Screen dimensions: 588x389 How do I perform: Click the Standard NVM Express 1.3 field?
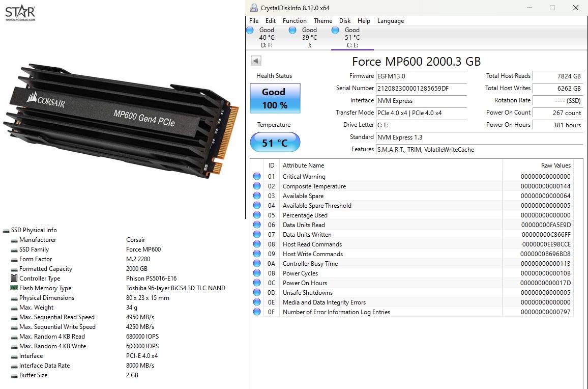tap(480, 137)
